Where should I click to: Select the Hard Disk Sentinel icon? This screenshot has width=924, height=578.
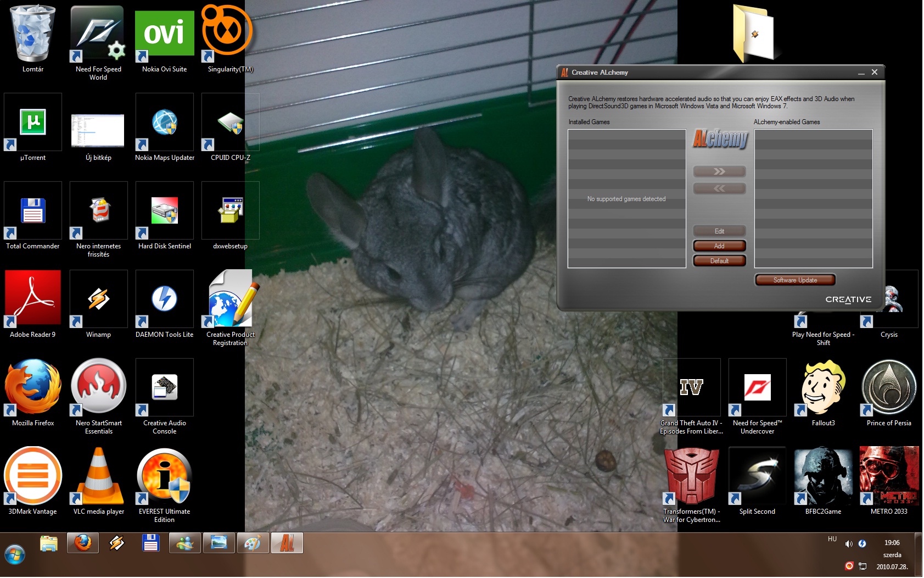click(164, 216)
